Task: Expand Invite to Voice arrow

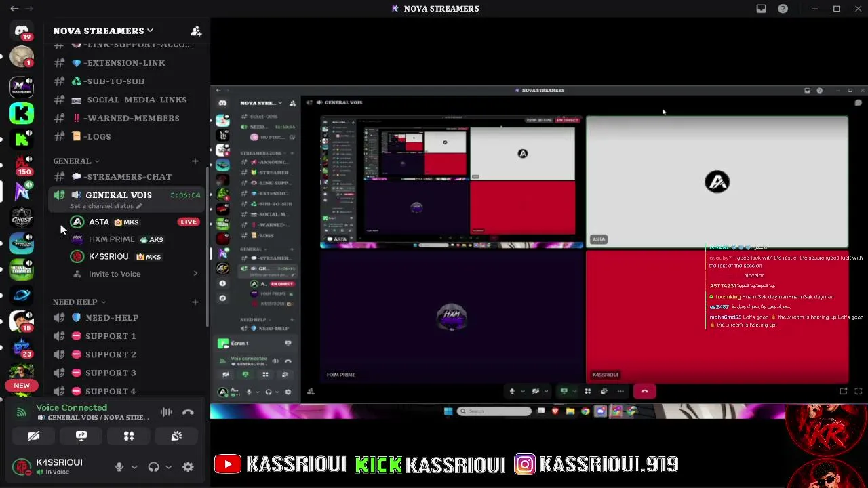Action: (x=195, y=274)
